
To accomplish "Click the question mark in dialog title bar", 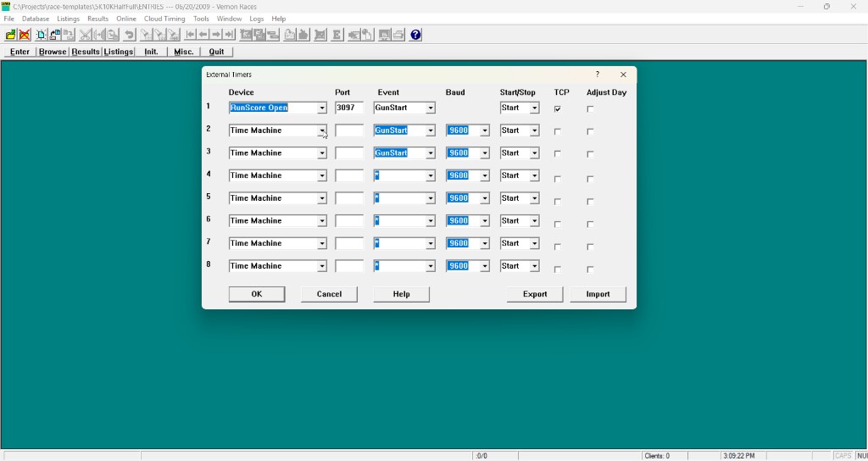I will [598, 75].
